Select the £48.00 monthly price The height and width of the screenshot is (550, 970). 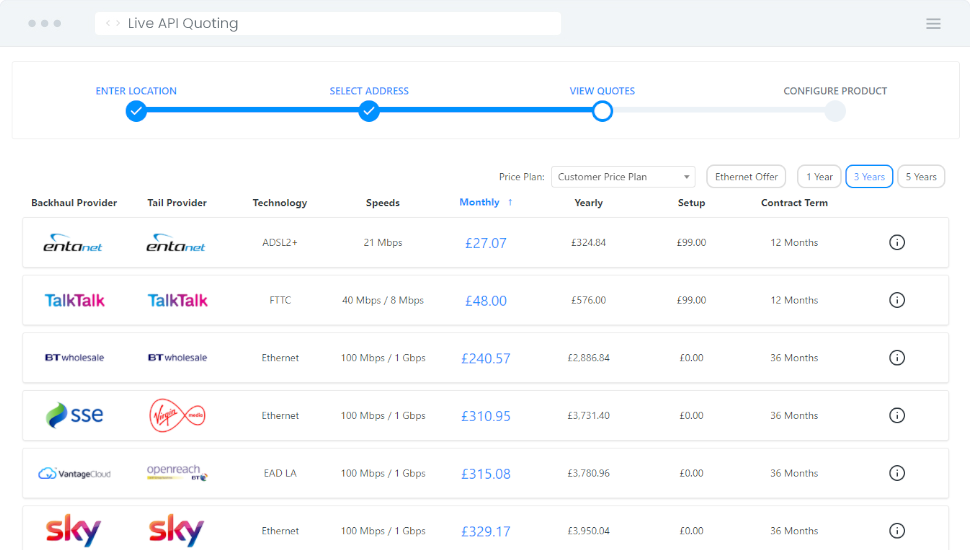[x=486, y=301]
